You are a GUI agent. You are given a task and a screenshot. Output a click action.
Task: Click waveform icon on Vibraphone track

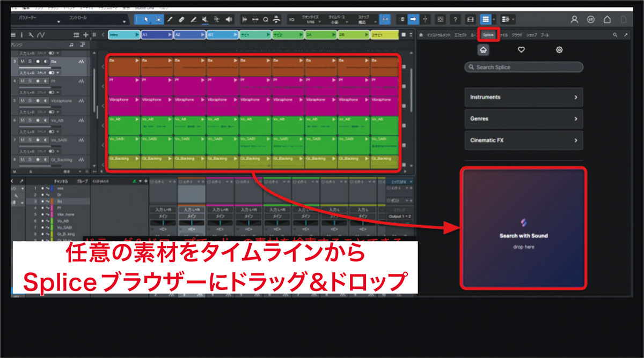[81, 101]
